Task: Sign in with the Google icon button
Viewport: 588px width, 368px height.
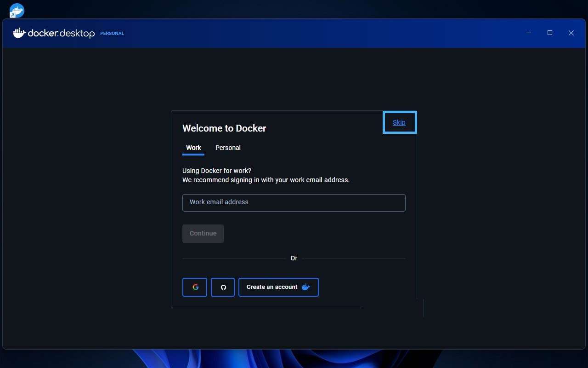Action: coord(195,287)
